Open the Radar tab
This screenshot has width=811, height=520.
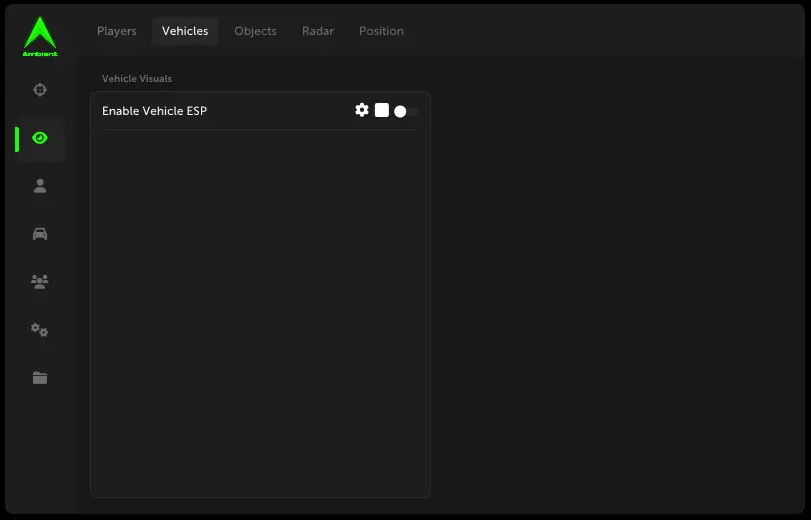coord(318,31)
